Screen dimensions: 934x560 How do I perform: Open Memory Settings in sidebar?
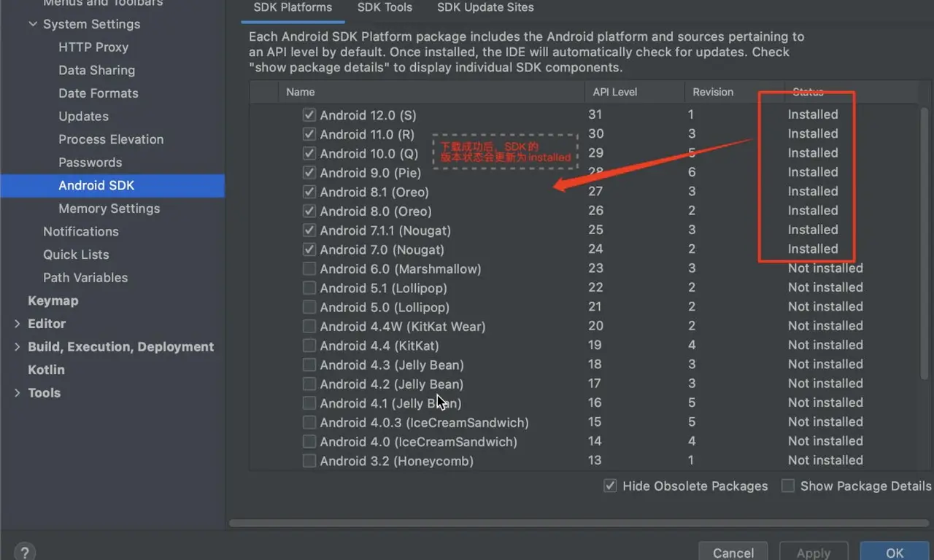109,209
